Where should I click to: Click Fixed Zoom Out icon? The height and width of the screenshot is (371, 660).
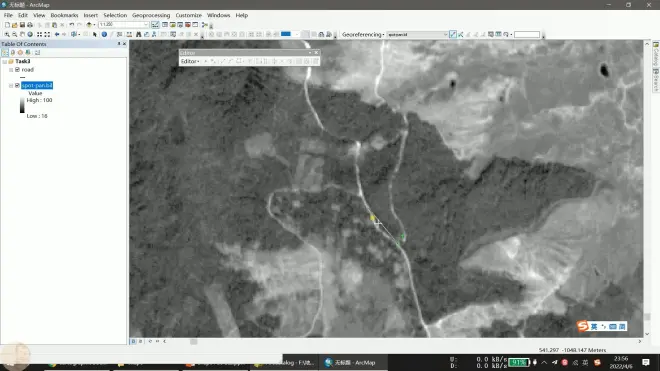click(x=47, y=35)
